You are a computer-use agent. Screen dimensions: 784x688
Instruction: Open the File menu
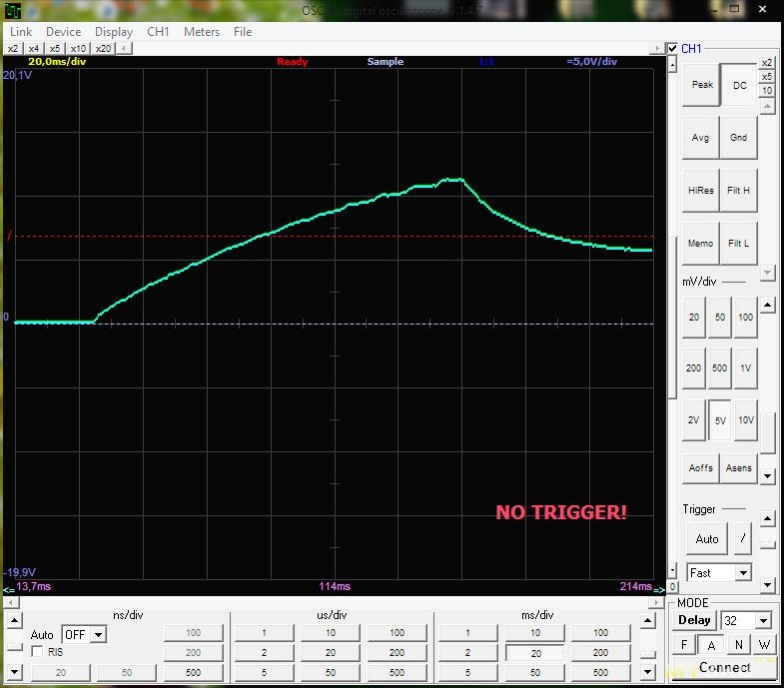pyautogui.click(x=243, y=32)
